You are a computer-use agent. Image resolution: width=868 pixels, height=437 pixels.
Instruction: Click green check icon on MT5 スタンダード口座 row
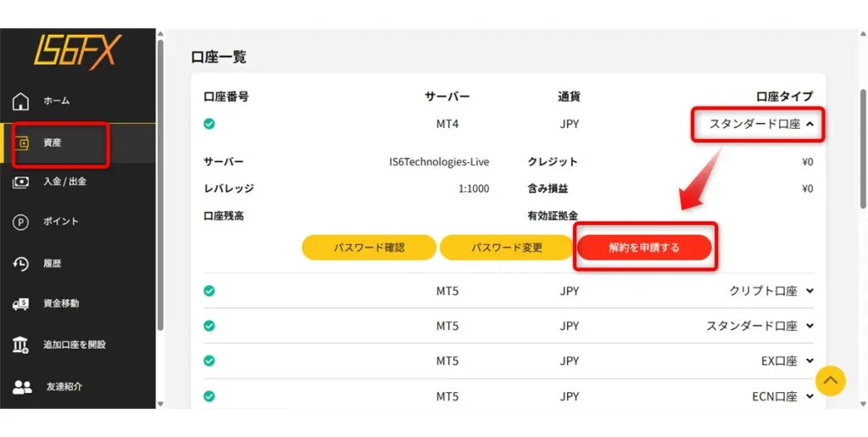pyautogui.click(x=209, y=326)
